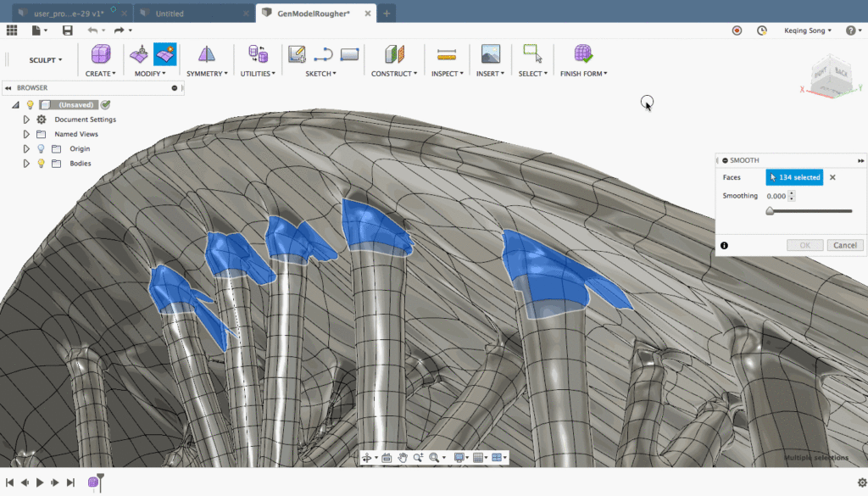The height and width of the screenshot is (496, 868).
Task: Expand the Document Settings tree item
Action: pyautogui.click(x=26, y=120)
